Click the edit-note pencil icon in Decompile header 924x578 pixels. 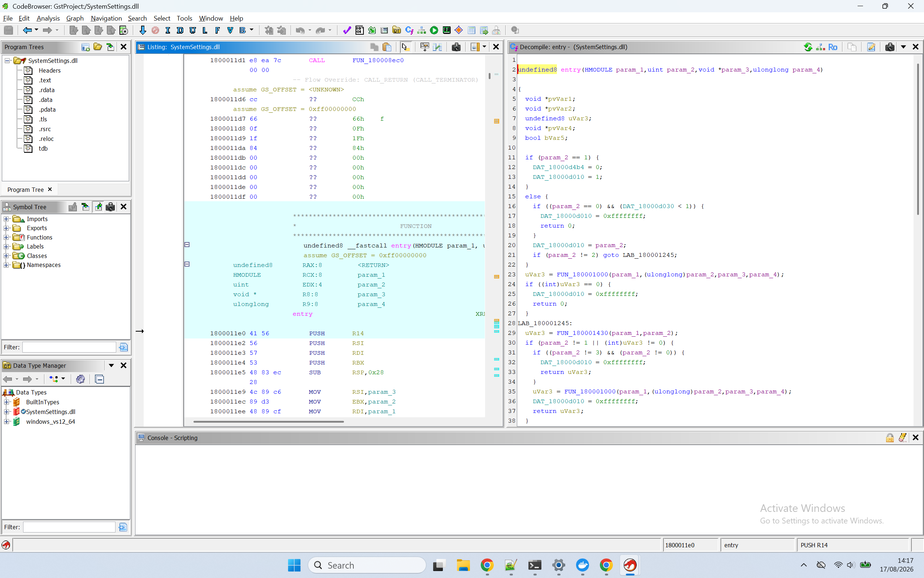point(871,47)
